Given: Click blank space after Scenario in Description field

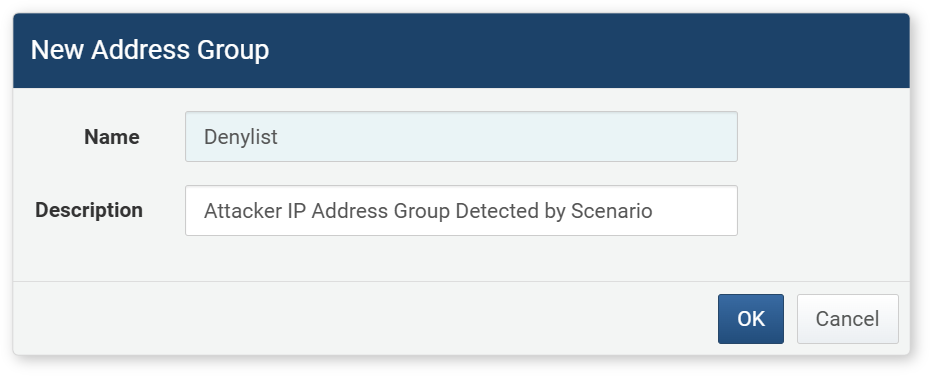Looking at the screenshot, I should (694, 210).
